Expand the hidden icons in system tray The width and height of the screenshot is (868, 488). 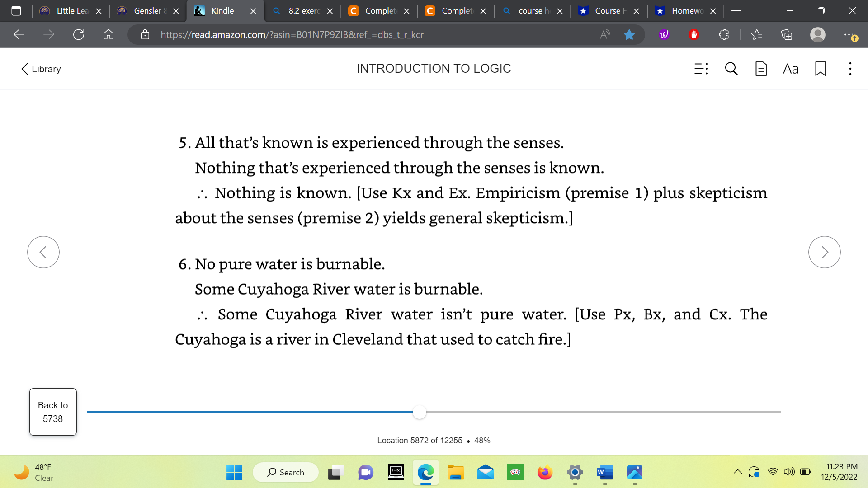pos(737,471)
